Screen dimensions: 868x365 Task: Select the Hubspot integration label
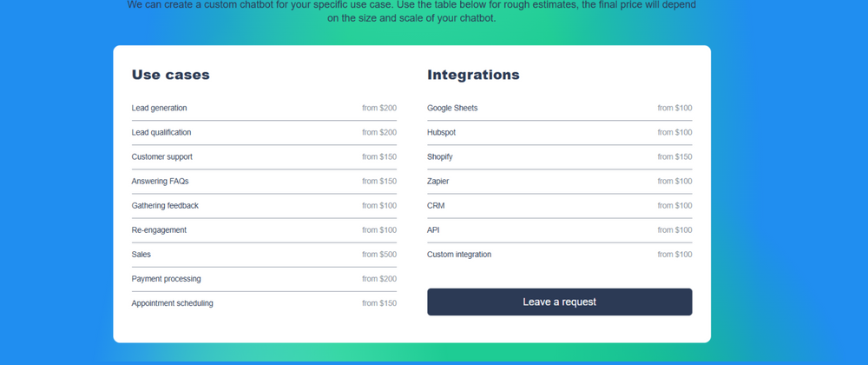click(441, 132)
